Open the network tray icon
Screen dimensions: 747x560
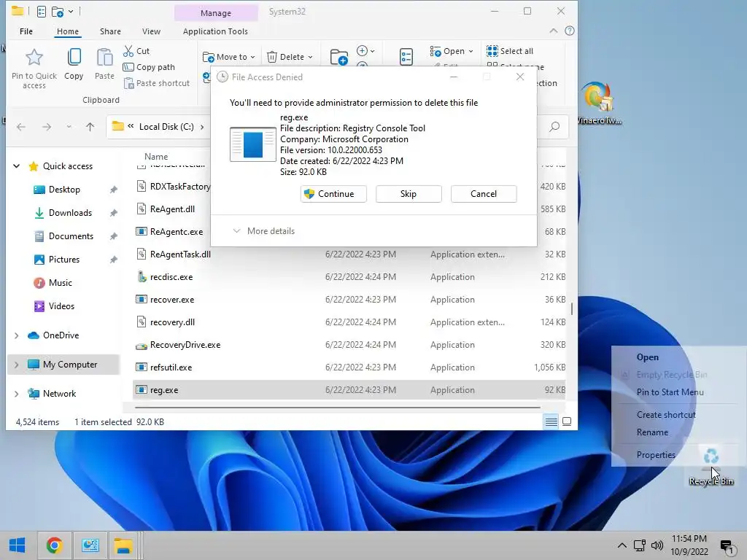[x=639, y=545]
